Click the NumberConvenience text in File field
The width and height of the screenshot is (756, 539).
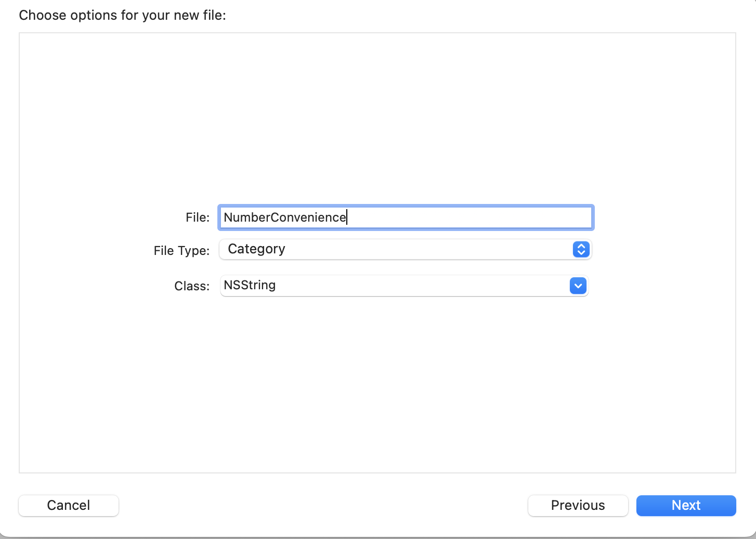click(x=284, y=217)
